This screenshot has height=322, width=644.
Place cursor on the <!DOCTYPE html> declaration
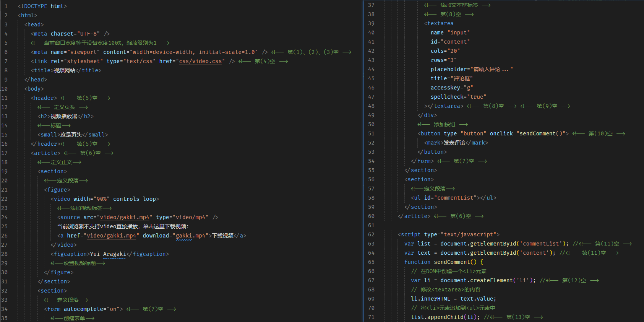click(42, 6)
